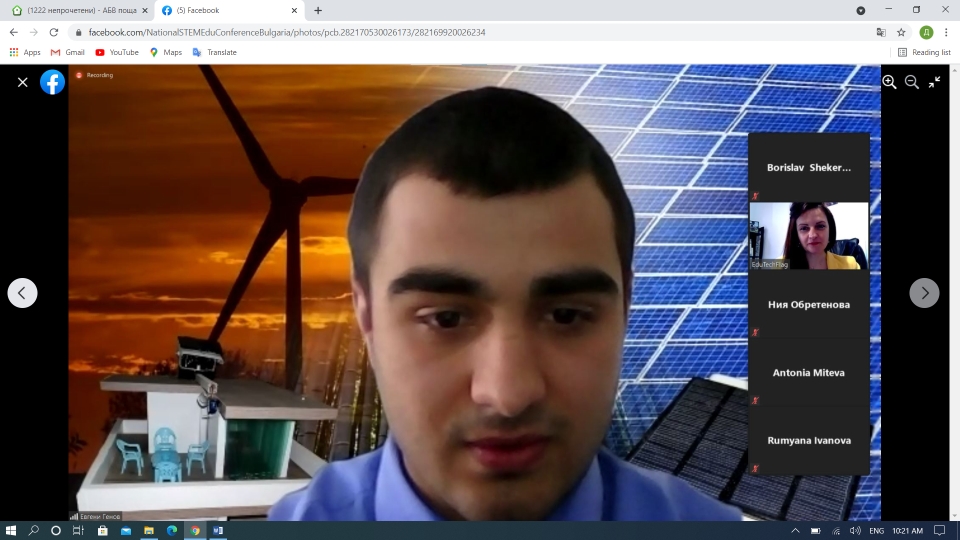Show hidden system tray icons
The image size is (960, 540).
coord(795,530)
